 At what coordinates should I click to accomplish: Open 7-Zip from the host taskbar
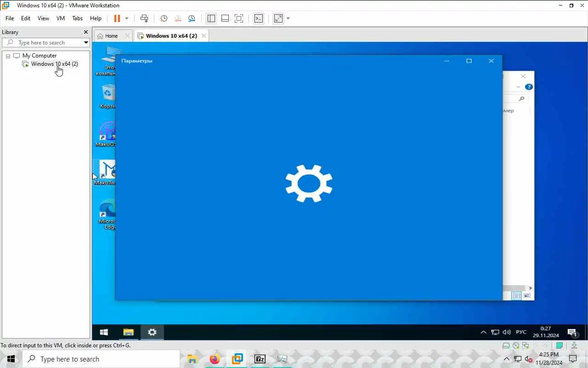[260, 359]
